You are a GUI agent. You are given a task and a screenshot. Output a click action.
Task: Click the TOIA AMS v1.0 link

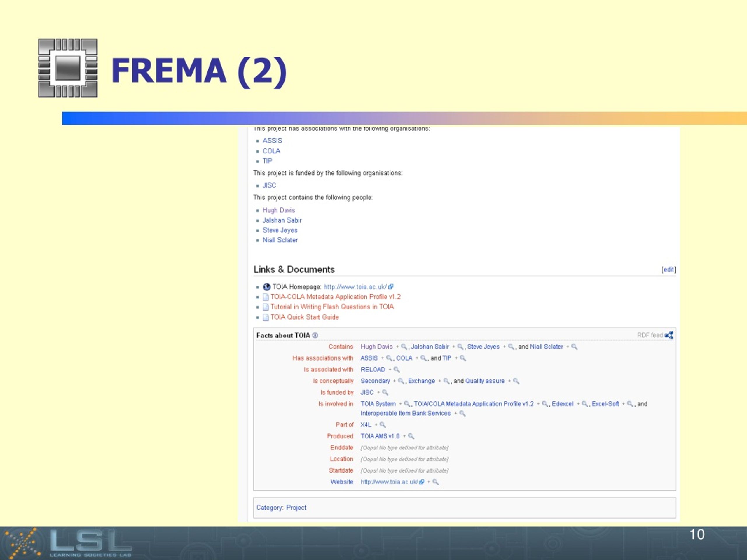[380, 436]
